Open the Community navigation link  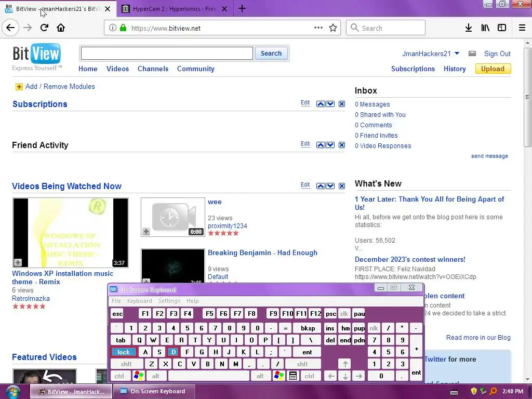196,69
